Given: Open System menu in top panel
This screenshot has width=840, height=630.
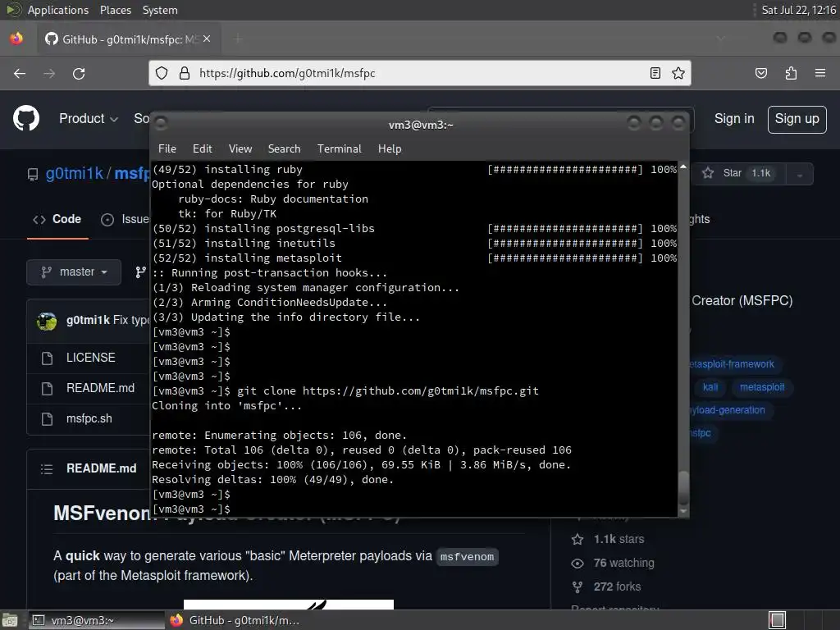Looking at the screenshot, I should (160, 10).
